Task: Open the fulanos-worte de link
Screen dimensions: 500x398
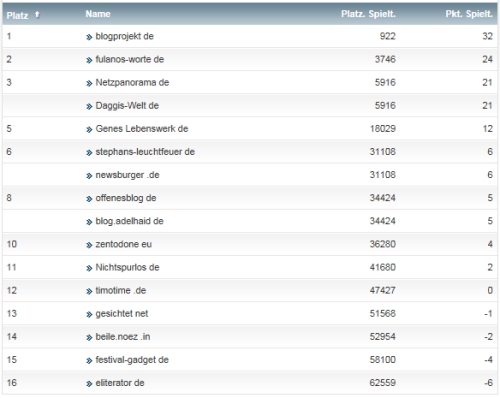Action: (x=130, y=59)
